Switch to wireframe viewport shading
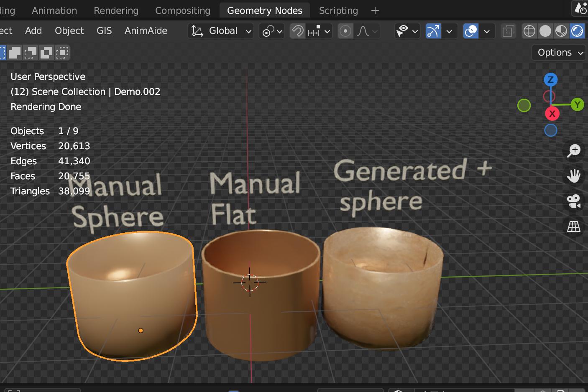This screenshot has height=392, width=588. [529, 31]
